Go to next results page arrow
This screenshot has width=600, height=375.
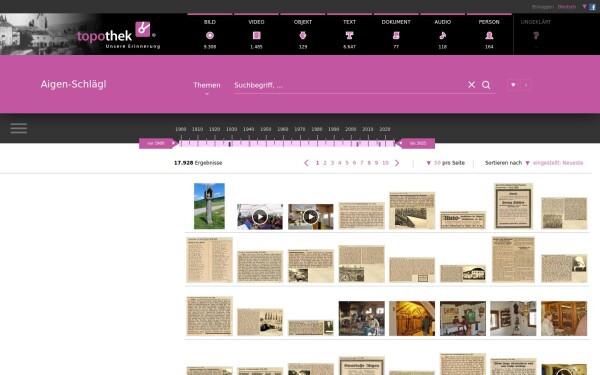pyautogui.click(x=397, y=163)
